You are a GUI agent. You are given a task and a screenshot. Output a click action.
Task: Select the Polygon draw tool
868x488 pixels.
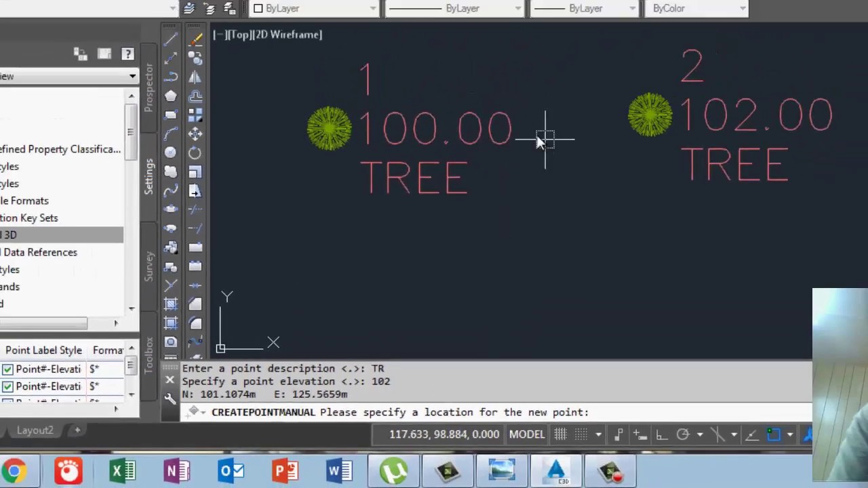(x=170, y=96)
